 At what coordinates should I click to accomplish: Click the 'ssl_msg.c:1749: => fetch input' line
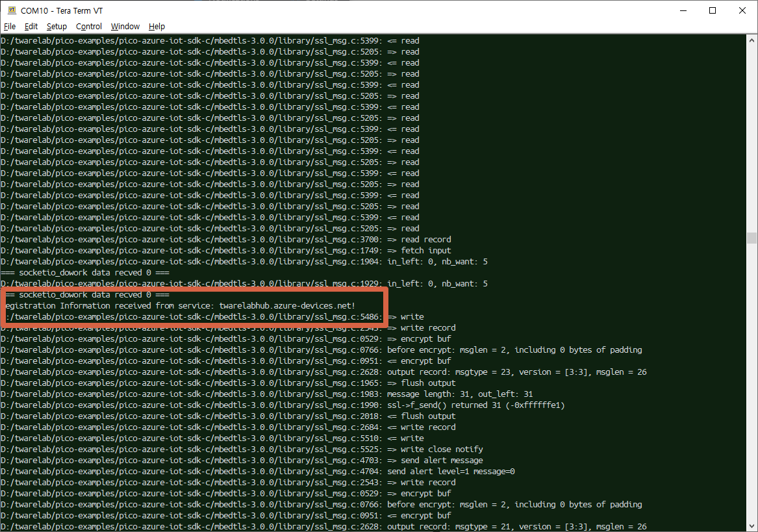pos(226,251)
